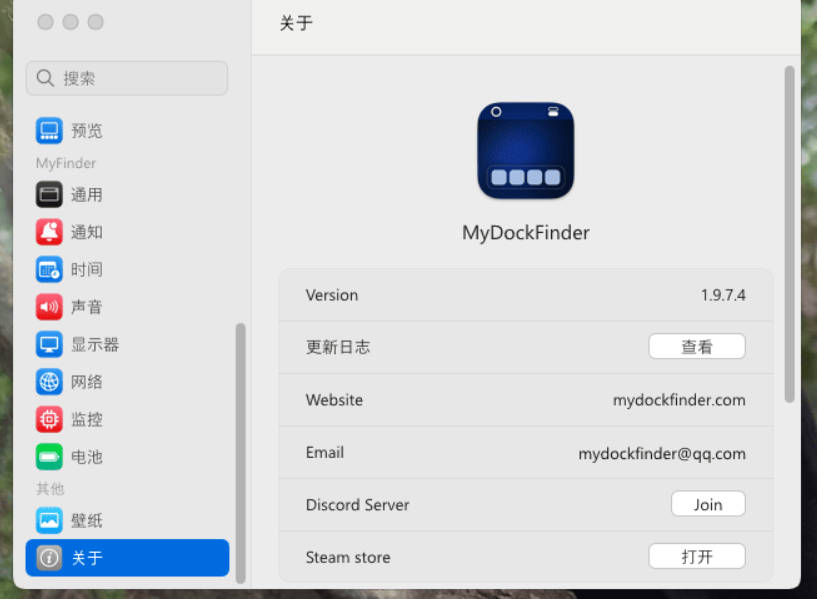The image size is (817, 599).
Task: Click the mydockfinder@qq.com email address
Action: (x=662, y=453)
